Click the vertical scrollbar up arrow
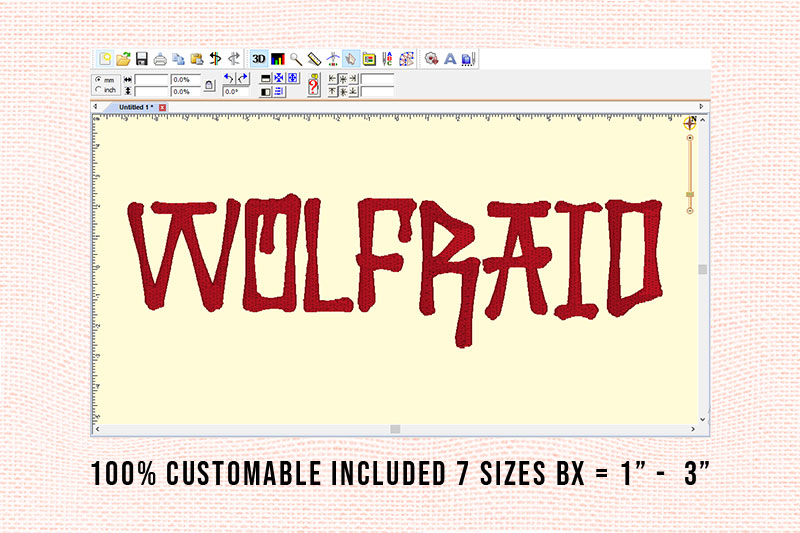This screenshot has width=800, height=533. click(x=703, y=120)
